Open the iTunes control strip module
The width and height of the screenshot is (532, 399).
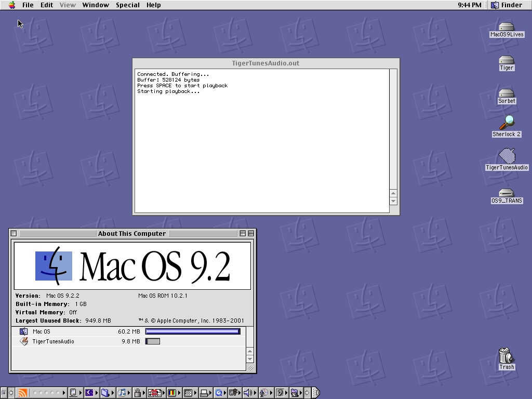coord(124,393)
